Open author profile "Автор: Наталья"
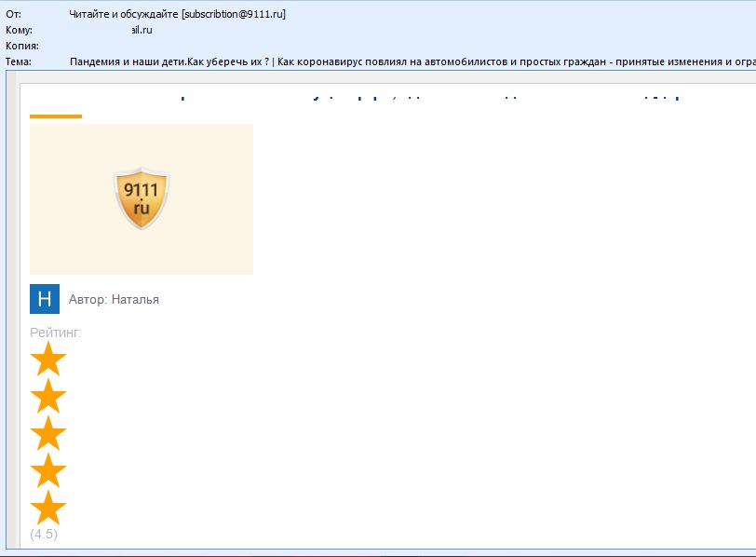The height and width of the screenshot is (557, 756). tap(114, 299)
